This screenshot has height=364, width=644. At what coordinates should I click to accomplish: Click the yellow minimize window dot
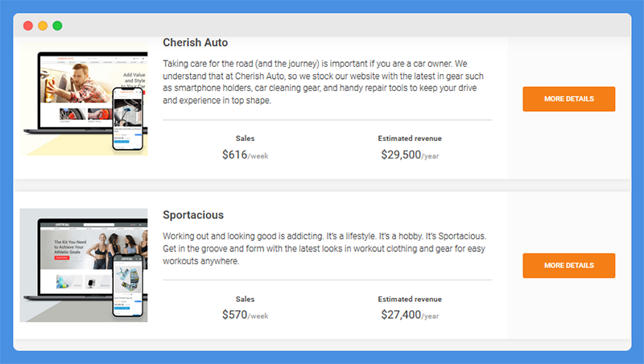[x=43, y=26]
